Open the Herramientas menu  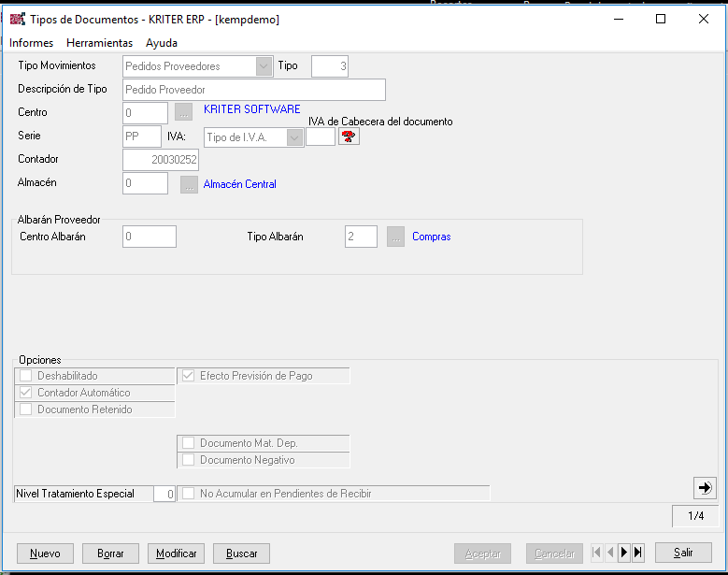[99, 43]
